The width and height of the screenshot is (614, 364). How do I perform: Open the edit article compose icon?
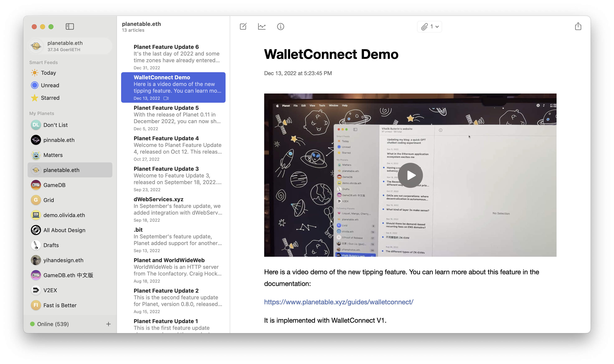point(243,27)
